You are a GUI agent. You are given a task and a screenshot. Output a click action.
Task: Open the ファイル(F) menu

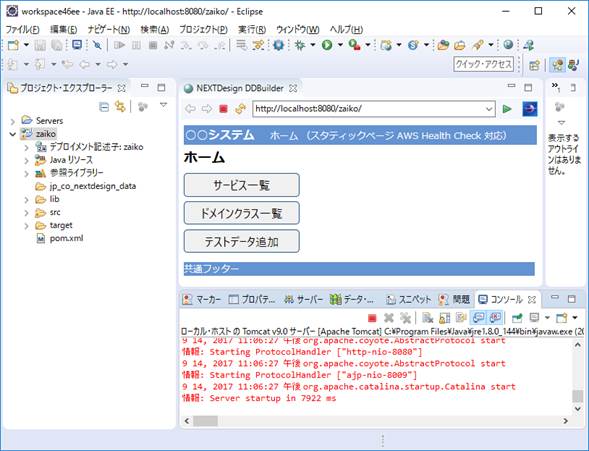point(22,29)
